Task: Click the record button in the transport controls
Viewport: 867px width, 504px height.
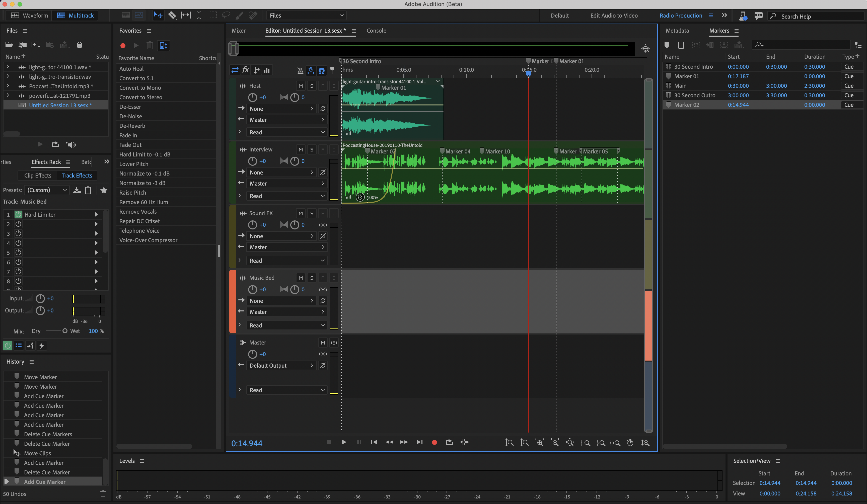Action: [434, 443]
